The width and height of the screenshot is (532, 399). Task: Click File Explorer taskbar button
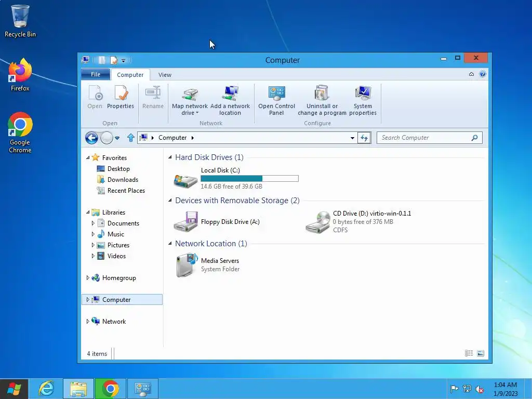click(x=78, y=389)
